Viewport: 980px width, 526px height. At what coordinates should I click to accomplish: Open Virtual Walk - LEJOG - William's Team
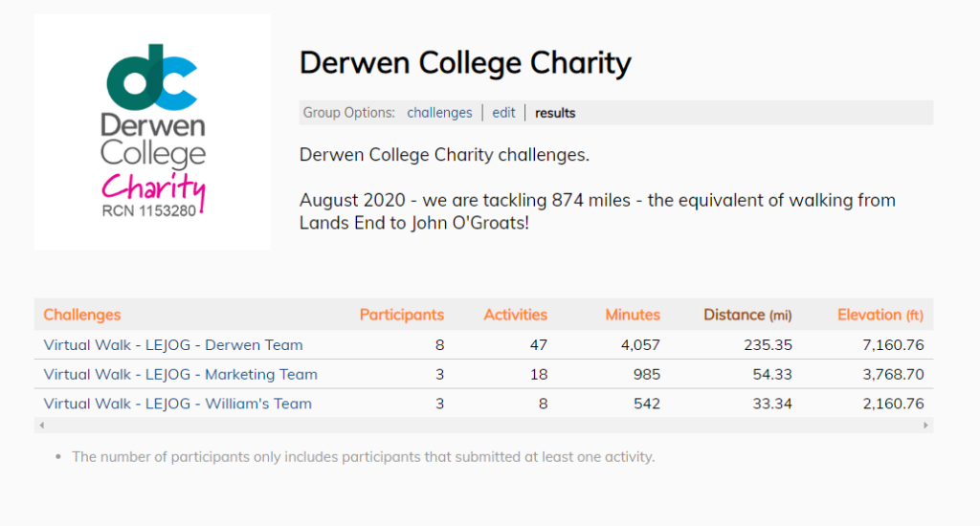pos(177,404)
